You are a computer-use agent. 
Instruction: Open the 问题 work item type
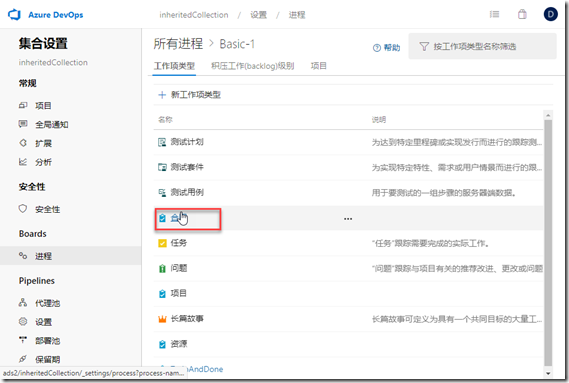click(179, 268)
